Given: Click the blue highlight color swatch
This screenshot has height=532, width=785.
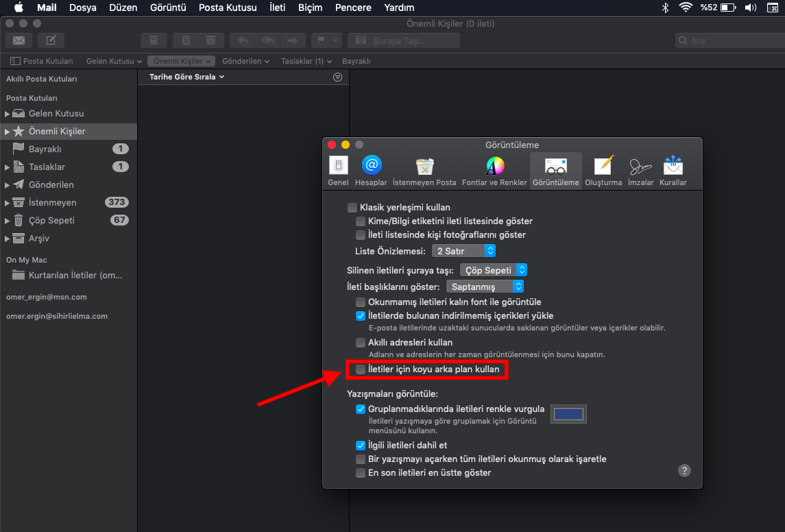Looking at the screenshot, I should pos(568,414).
